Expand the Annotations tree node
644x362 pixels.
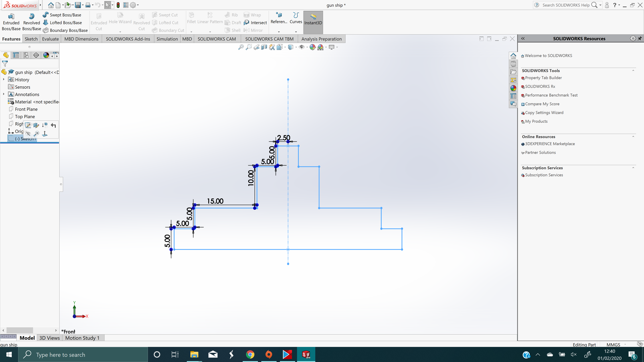[4, 94]
